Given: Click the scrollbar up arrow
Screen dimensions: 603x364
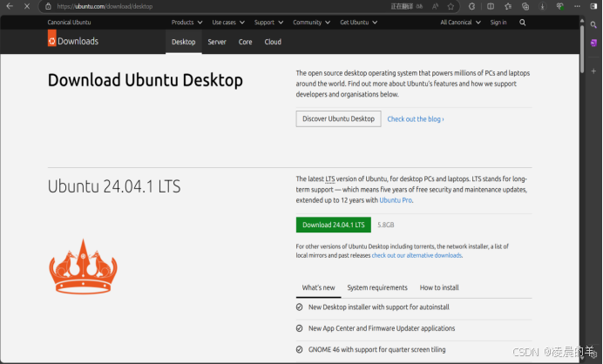Looking at the screenshot, I should click(x=582, y=20).
